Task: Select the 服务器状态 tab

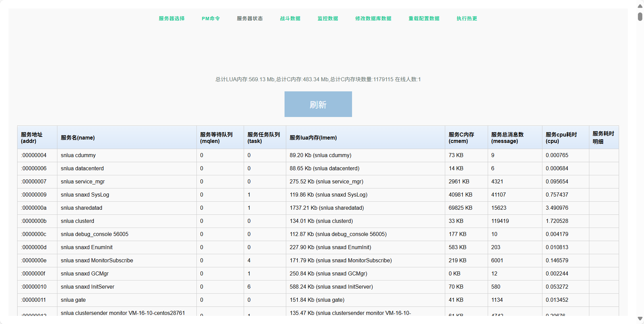Action: (249, 19)
